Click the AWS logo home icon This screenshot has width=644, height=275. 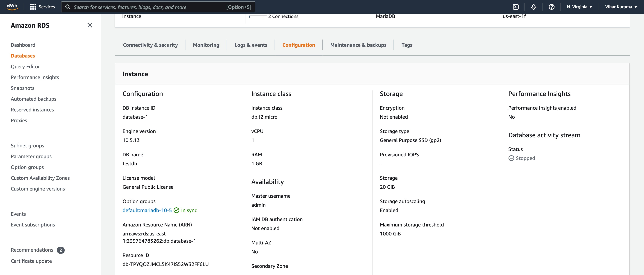click(12, 7)
